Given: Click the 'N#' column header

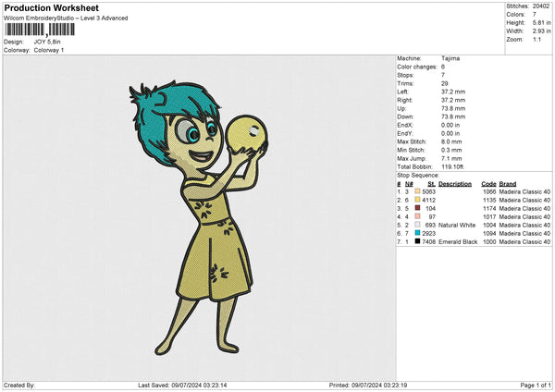Looking at the screenshot, I should pos(409,184).
